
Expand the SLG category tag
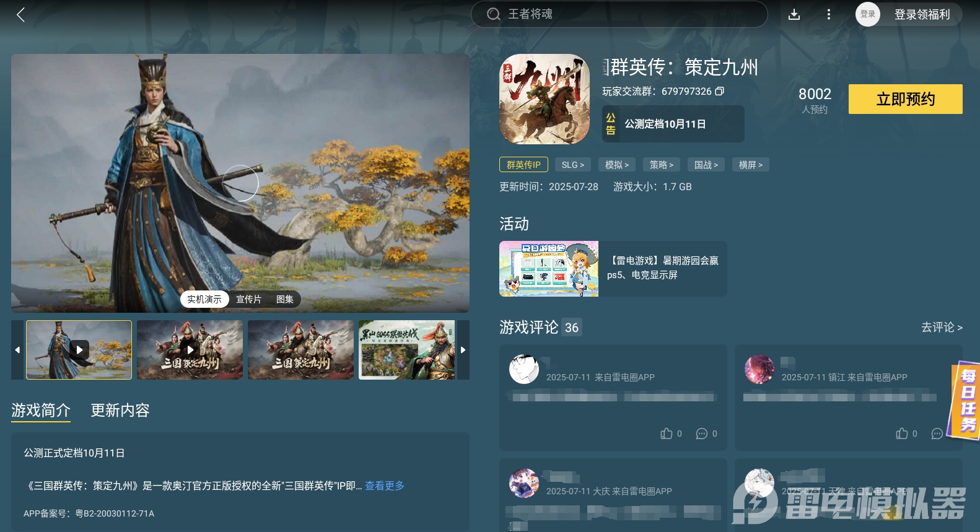click(x=573, y=165)
